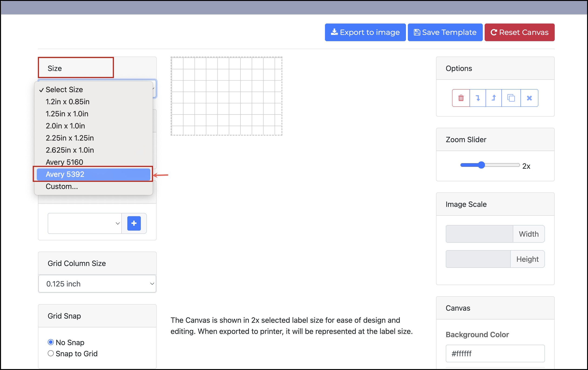Enable Snap to Grid radio option

click(51, 353)
